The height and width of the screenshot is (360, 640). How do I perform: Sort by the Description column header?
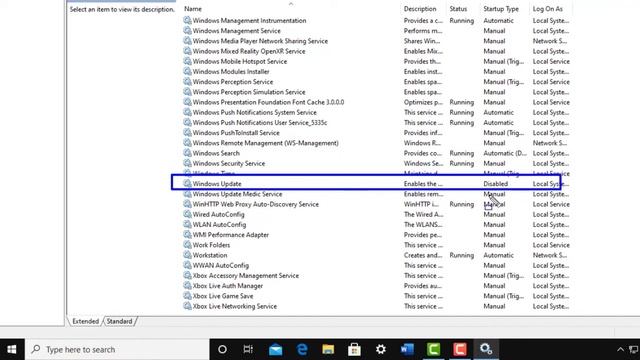tap(420, 9)
